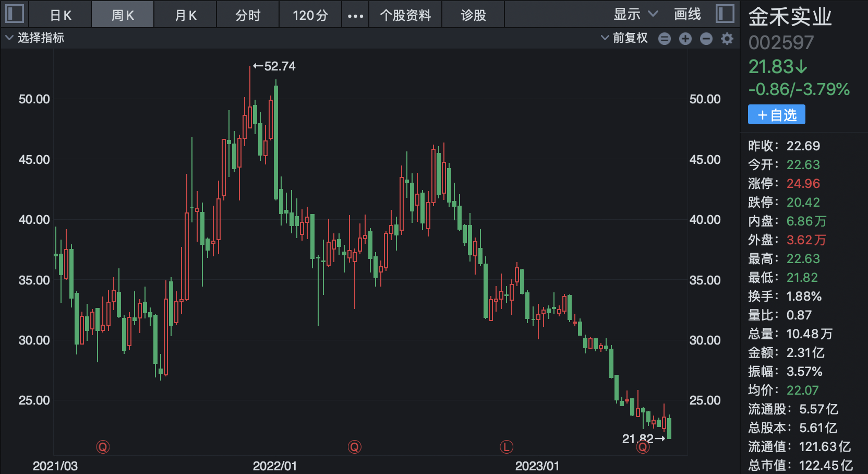Switch to the 日K tab
This screenshot has height=474, width=868.
59,15
